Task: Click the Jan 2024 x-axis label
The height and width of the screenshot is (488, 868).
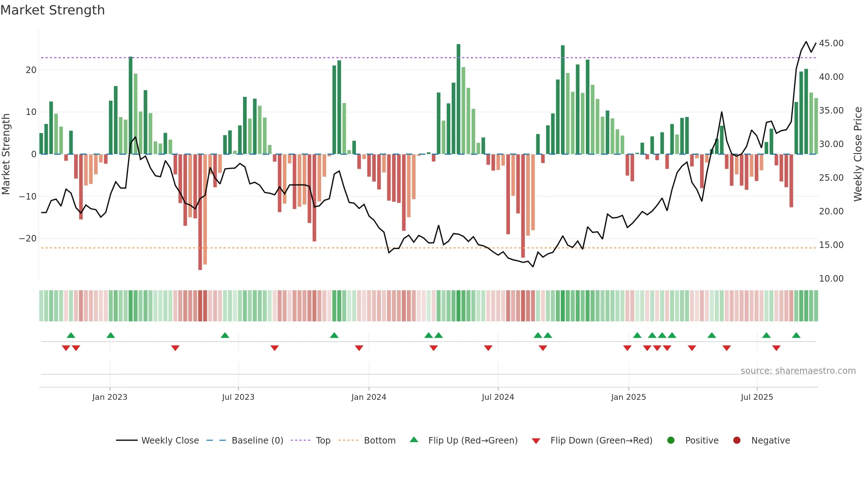Action: [x=369, y=397]
